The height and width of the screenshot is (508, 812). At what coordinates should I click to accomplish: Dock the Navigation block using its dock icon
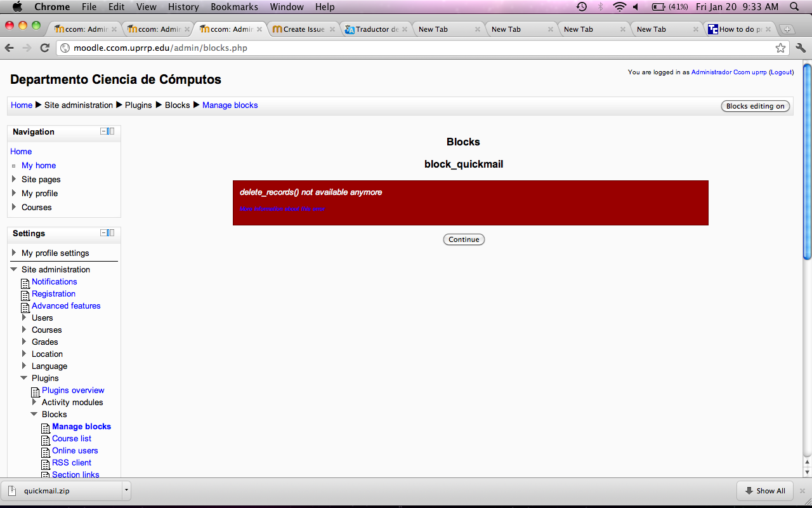pos(111,131)
